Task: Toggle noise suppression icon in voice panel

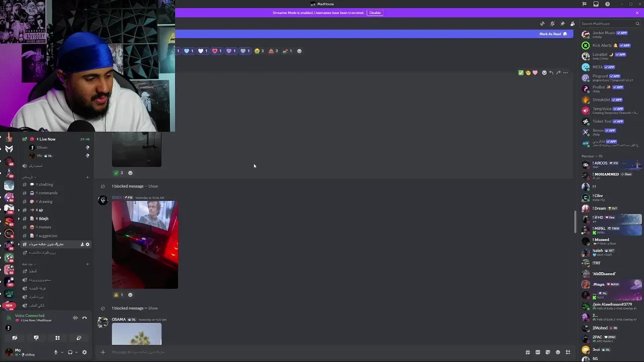Action: (x=75, y=318)
